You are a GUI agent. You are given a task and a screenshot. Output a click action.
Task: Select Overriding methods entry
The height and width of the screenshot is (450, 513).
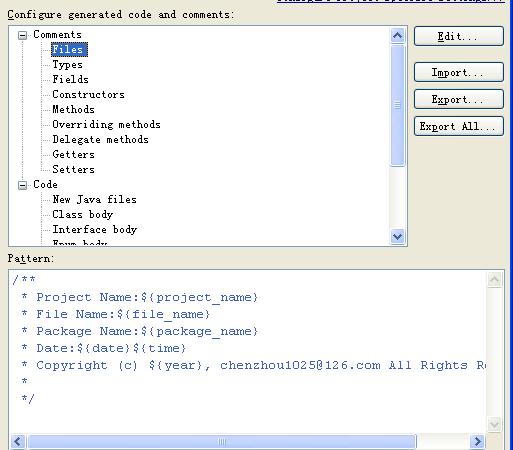[107, 124]
